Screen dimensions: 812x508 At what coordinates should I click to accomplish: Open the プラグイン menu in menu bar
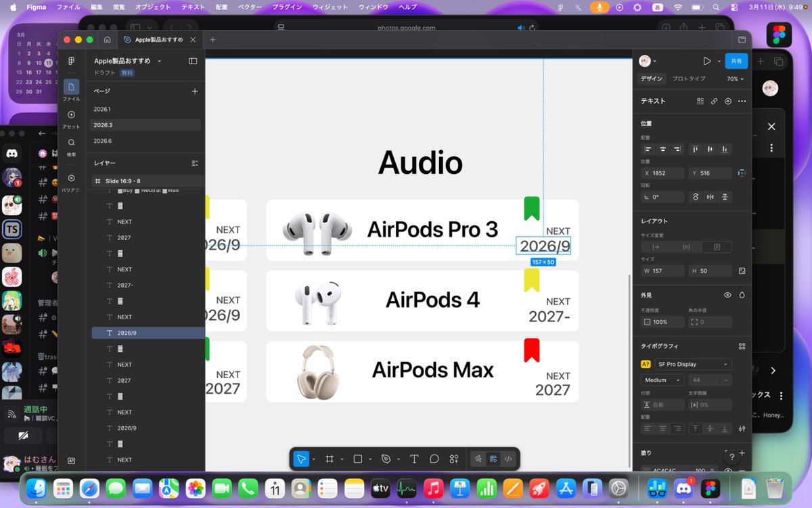tap(287, 7)
